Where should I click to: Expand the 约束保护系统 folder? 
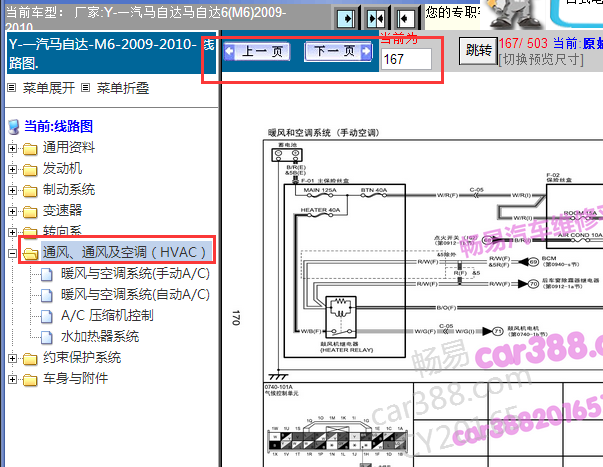click(x=12, y=358)
